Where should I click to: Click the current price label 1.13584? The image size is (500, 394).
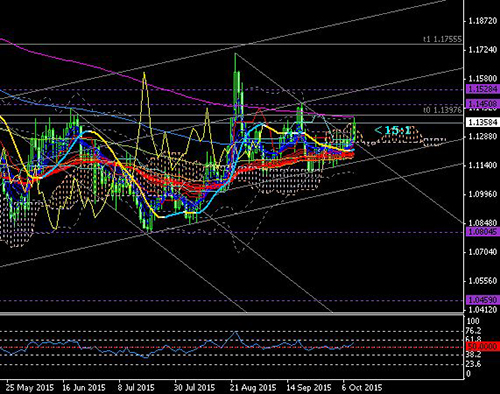pos(483,122)
